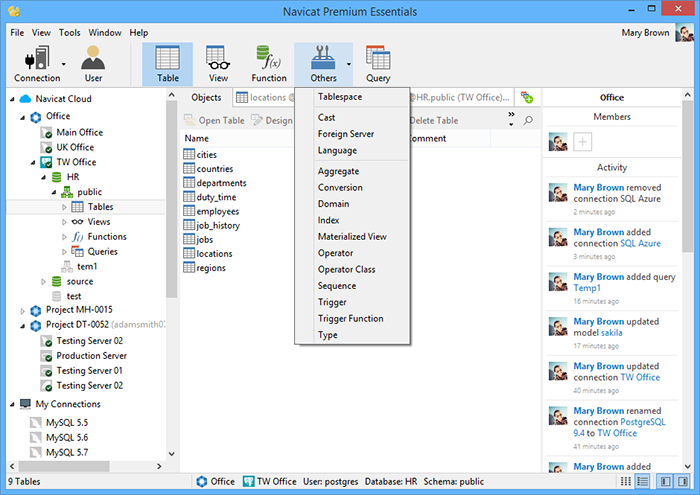Viewport: 700px width, 495px height.
Task: Choose Materialized View from Others menu
Action: click(x=353, y=237)
